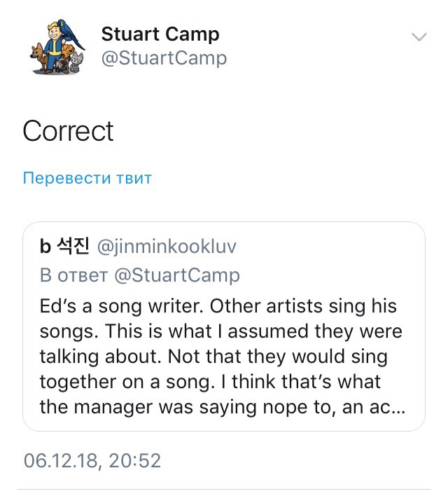
Task: Click the "Stuart Camp" display name
Action: point(160,34)
